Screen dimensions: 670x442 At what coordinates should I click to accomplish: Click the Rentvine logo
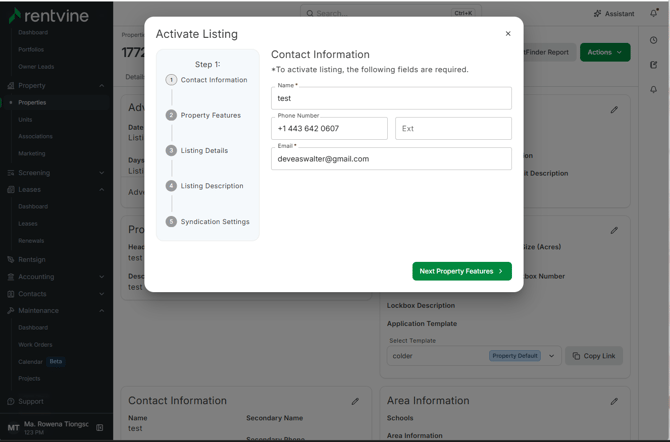pos(48,15)
